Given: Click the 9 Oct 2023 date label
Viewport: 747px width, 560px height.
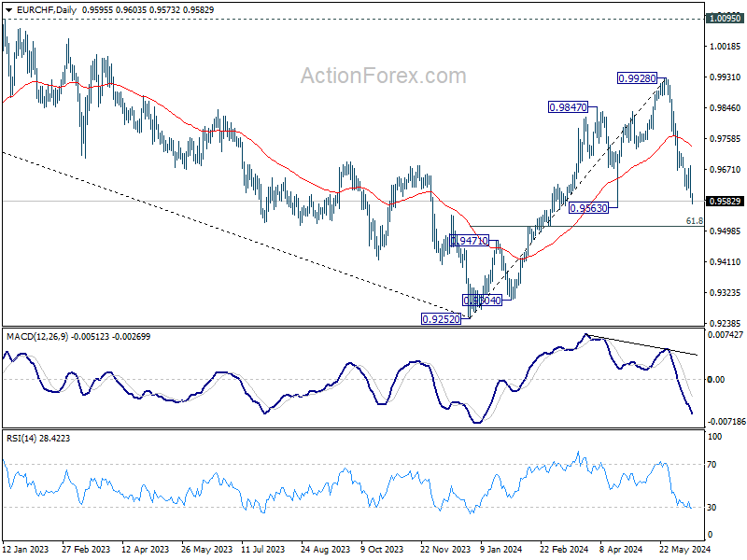Looking at the screenshot, I should pyautogui.click(x=382, y=549).
